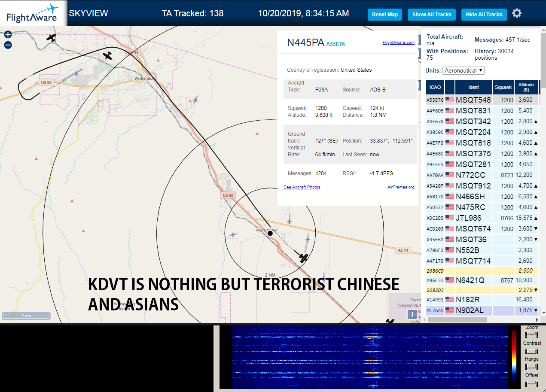Zoom out the map with minus
This screenshot has height=392, width=546.
[8, 45]
